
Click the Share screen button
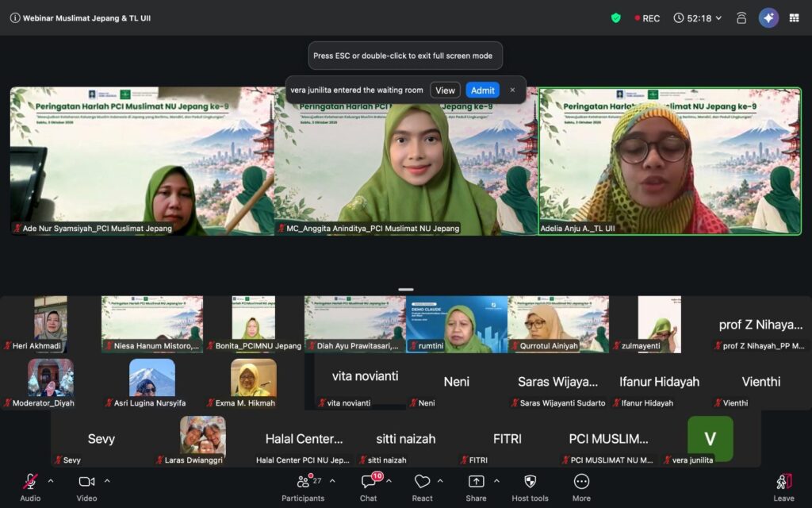[476, 487]
